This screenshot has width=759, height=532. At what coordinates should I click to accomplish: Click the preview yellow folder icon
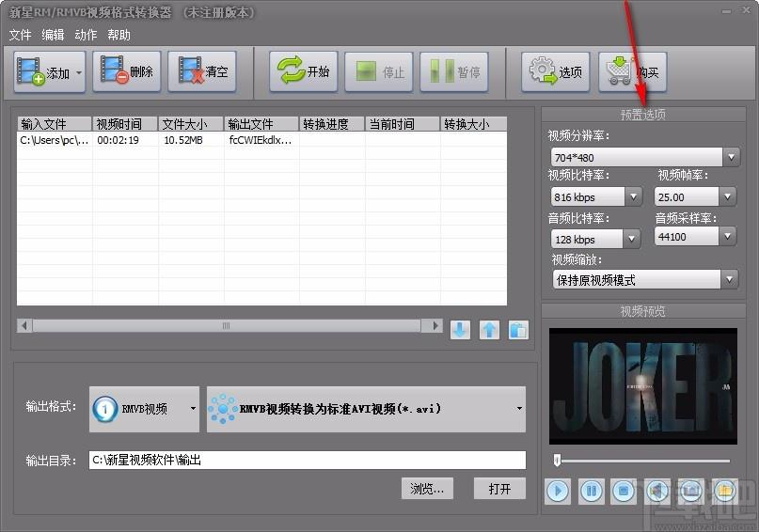pos(724,492)
